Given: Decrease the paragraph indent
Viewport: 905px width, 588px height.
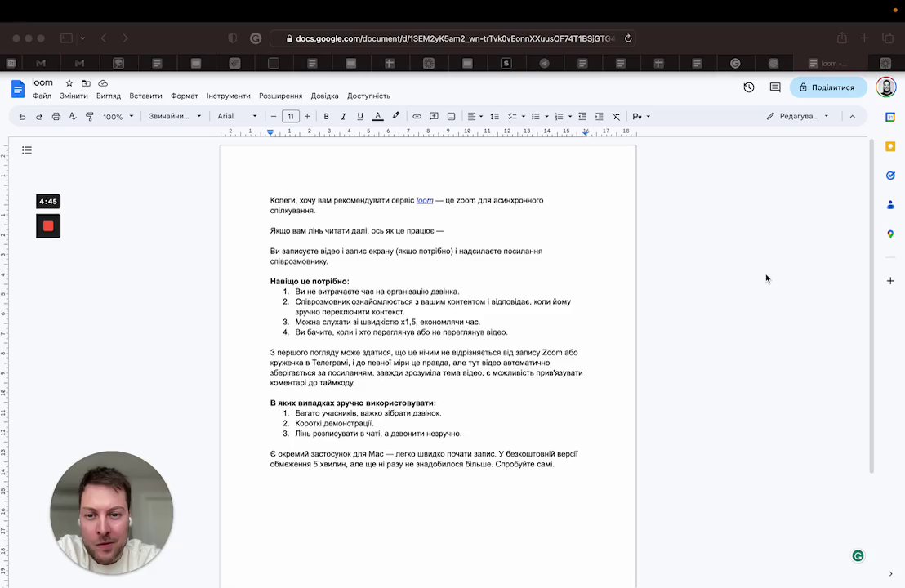Looking at the screenshot, I should tap(582, 117).
